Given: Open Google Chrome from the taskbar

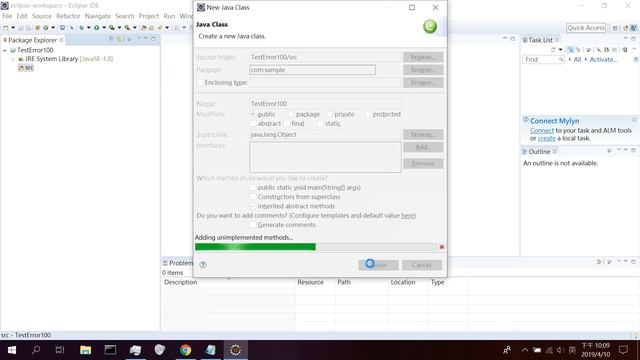Looking at the screenshot, I should tap(185, 350).
